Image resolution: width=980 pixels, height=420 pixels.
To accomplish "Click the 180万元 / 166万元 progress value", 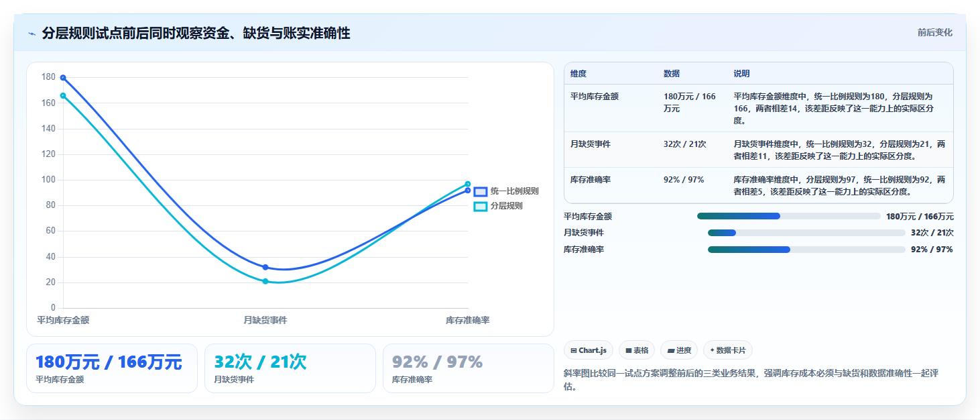I will point(920,217).
